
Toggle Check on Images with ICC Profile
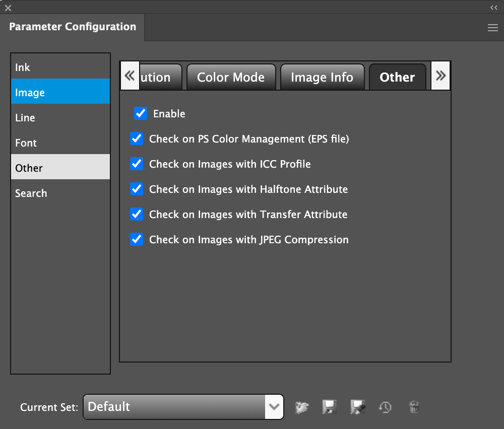(137, 164)
